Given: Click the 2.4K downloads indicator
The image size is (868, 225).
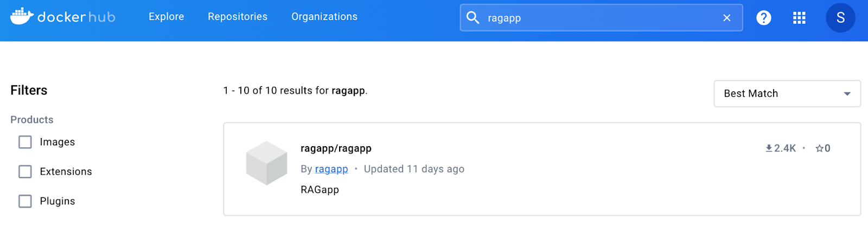Looking at the screenshot, I should coord(781,148).
